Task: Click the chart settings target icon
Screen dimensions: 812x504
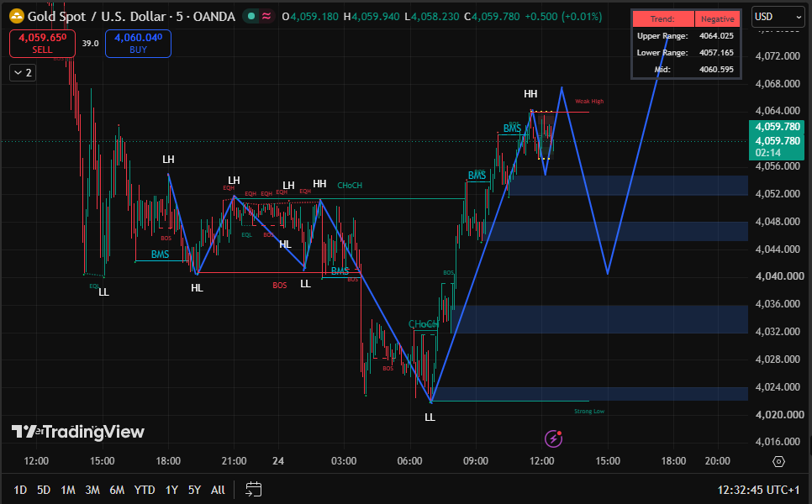Action: pos(779,461)
